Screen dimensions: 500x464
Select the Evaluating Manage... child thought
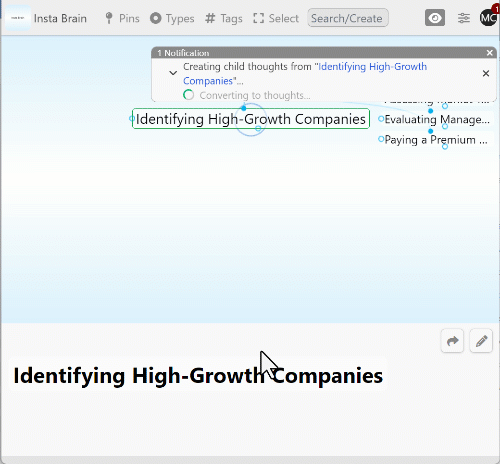tap(437, 119)
